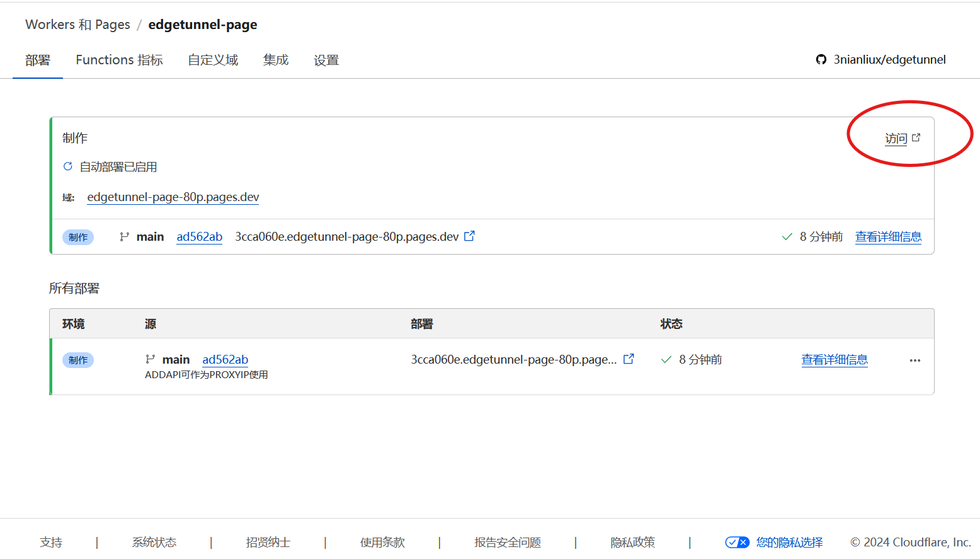Click 查看详细信息 in production card

pos(888,237)
